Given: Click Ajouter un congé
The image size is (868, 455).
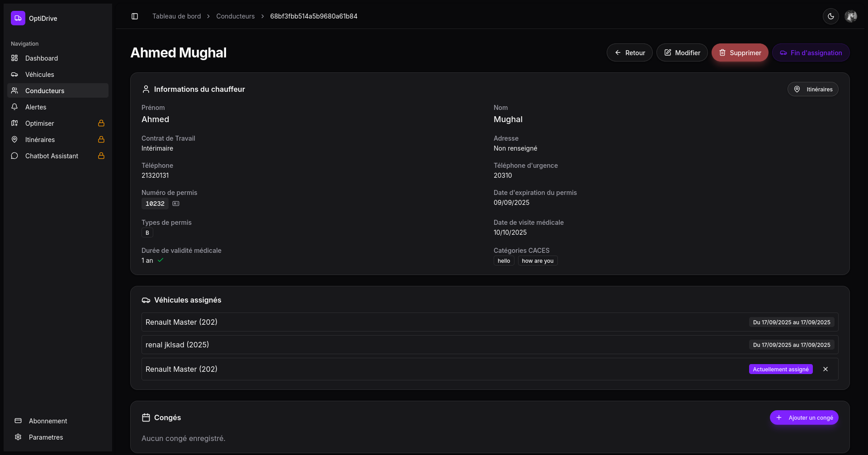Looking at the screenshot, I should [804, 417].
